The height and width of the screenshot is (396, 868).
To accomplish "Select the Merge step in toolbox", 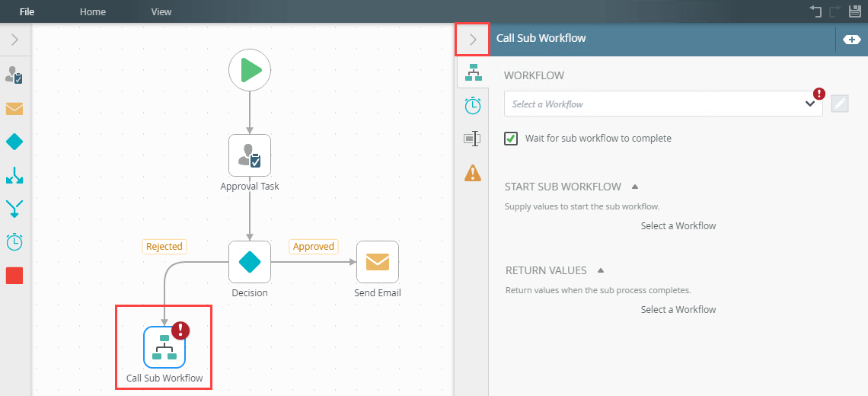I will [14, 208].
